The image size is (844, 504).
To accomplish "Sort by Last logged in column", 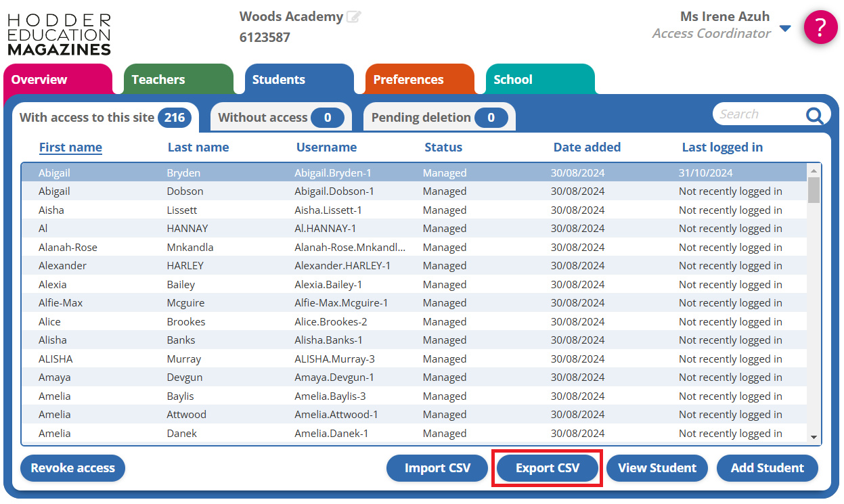I will tap(722, 147).
